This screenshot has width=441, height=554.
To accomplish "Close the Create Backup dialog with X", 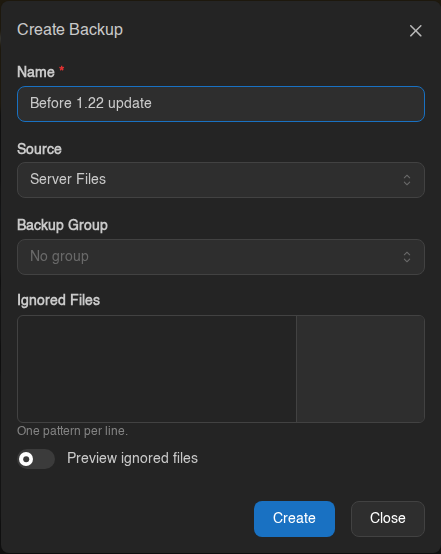I will (416, 31).
